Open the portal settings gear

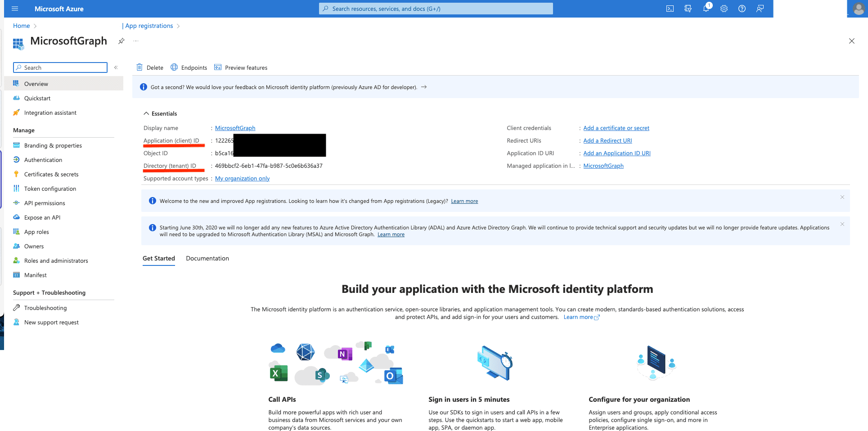[724, 9]
